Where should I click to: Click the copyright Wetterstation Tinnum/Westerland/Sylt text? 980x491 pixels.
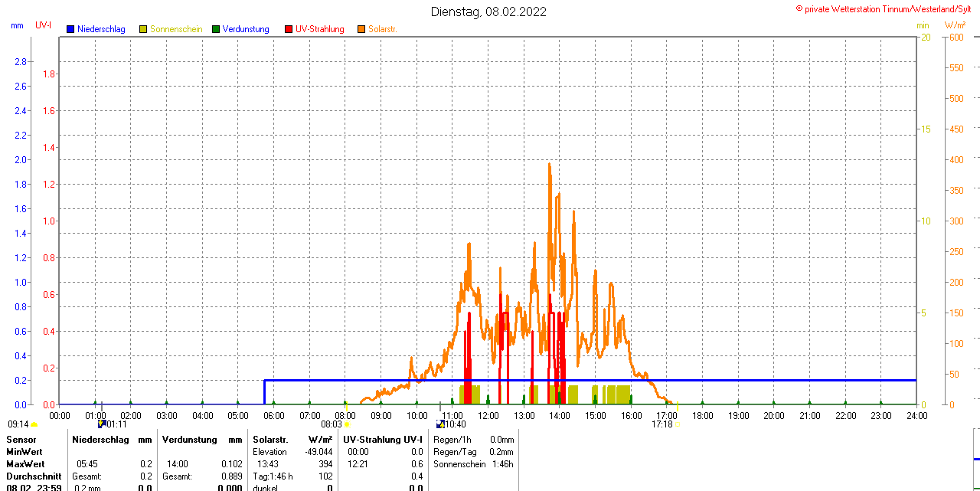tap(887, 8)
